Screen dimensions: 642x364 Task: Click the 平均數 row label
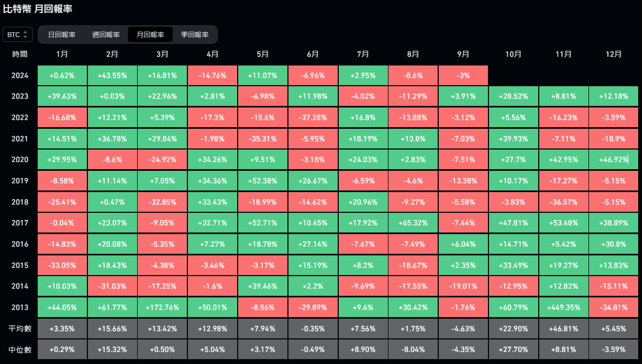tap(19, 328)
